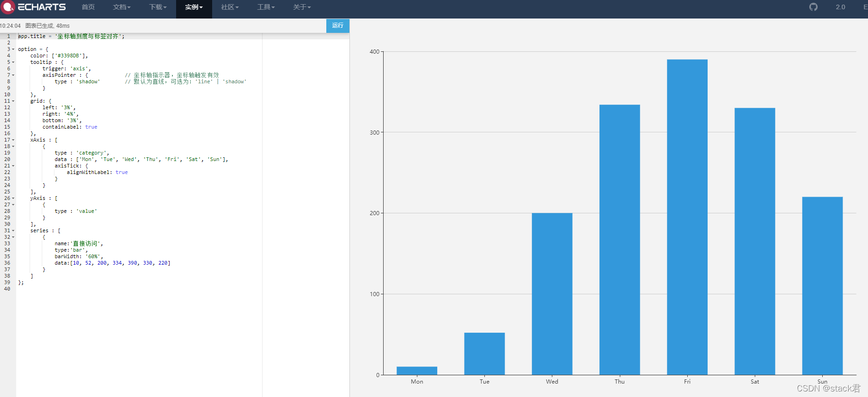Click the Tue bar in the chart
The height and width of the screenshot is (397, 868).
(484, 354)
